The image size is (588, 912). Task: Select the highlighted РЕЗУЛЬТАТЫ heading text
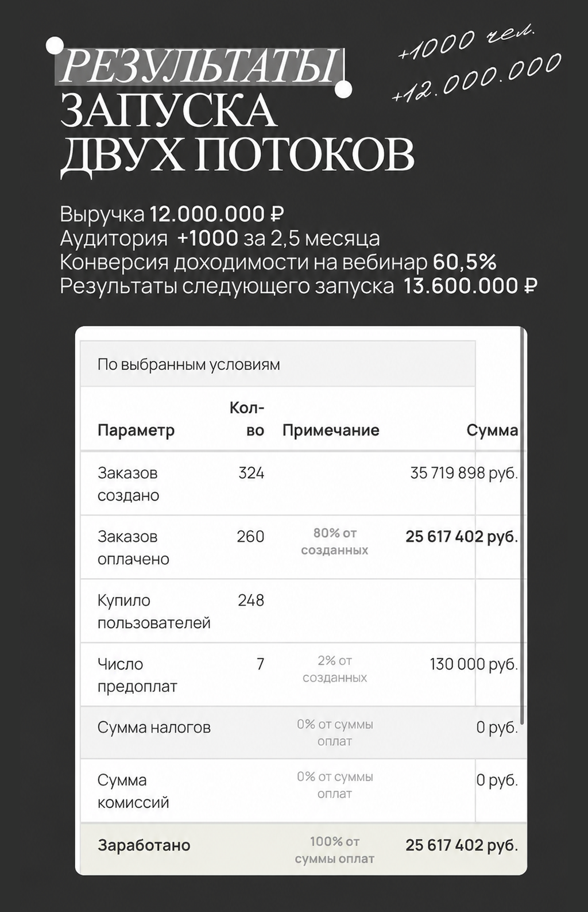click(x=200, y=67)
